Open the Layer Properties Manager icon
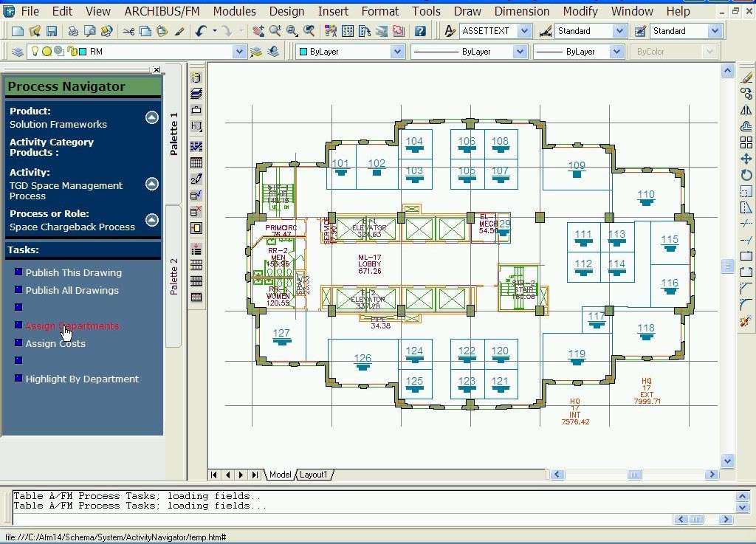Screen dimensions: 756x544 18,52
